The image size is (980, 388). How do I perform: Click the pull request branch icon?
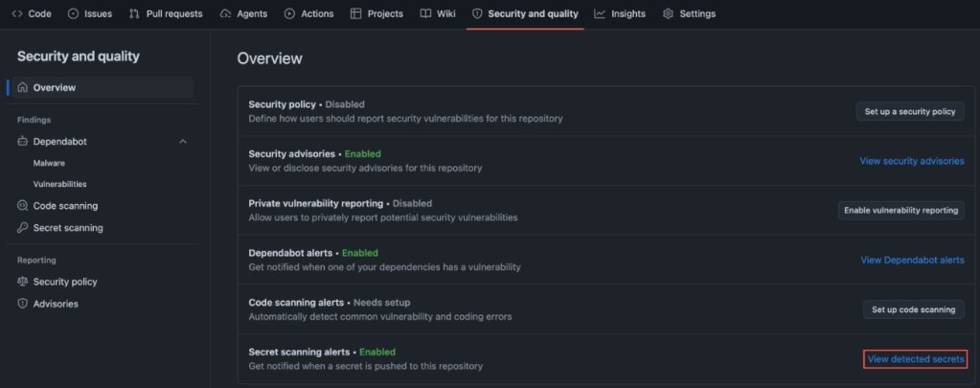pos(134,13)
